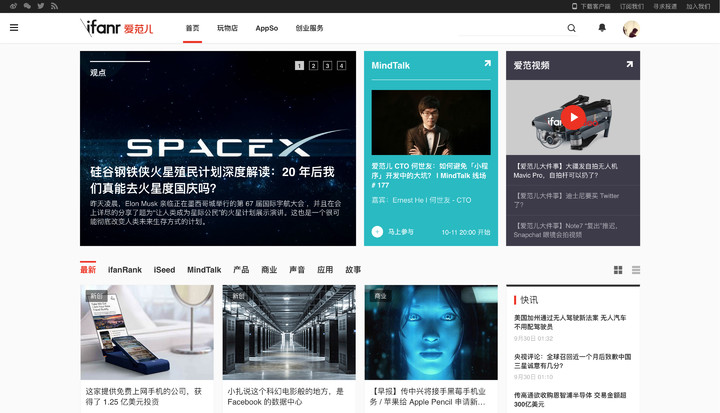
Task: Open the Weibo icon in top bar
Action: click(x=13, y=6)
